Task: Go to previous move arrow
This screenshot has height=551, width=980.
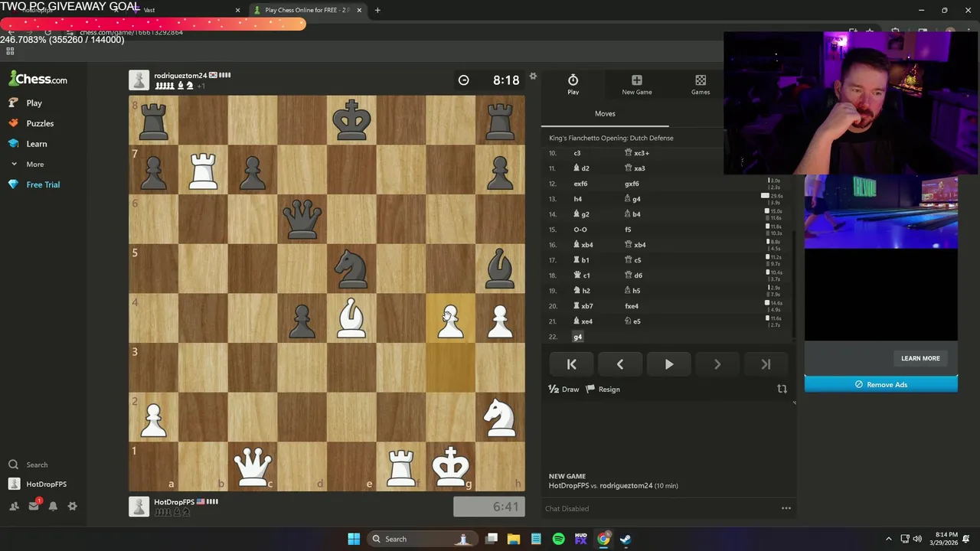Action: 620,364
